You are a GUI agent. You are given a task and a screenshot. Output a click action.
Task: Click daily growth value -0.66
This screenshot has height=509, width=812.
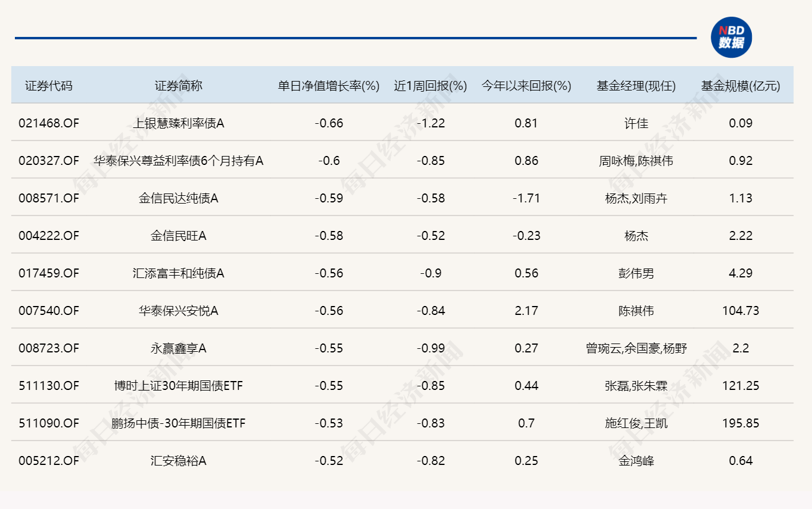(x=329, y=123)
